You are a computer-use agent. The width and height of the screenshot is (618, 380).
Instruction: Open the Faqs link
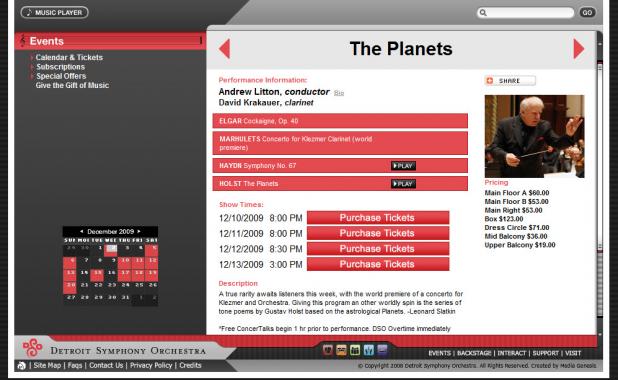pos(75,365)
